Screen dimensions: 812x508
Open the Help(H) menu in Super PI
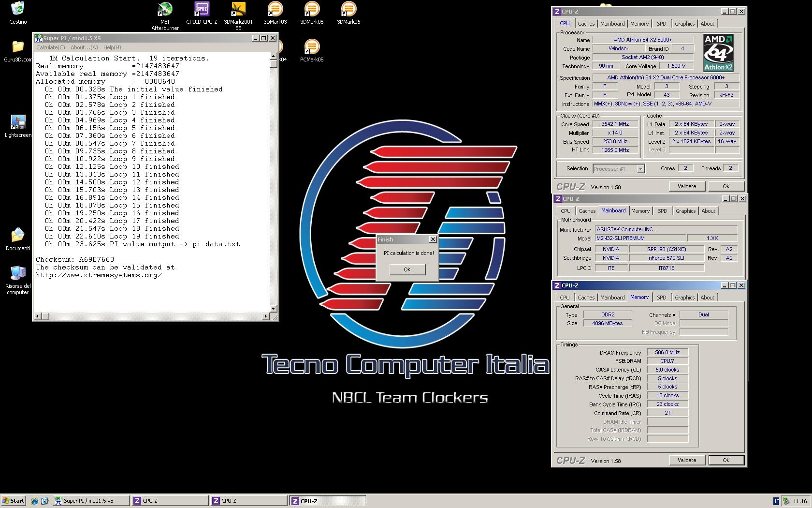point(112,47)
